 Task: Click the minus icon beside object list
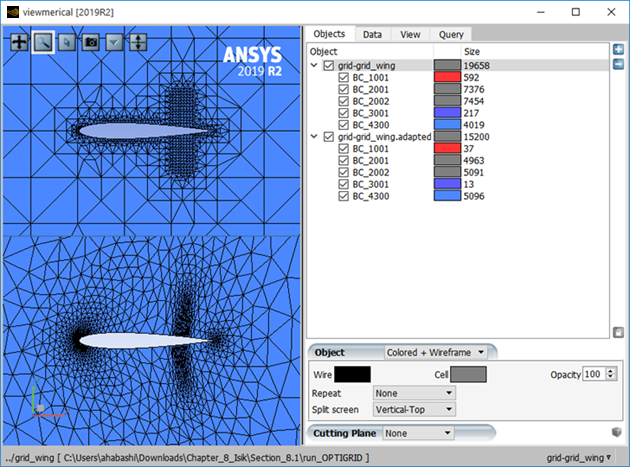click(x=618, y=64)
